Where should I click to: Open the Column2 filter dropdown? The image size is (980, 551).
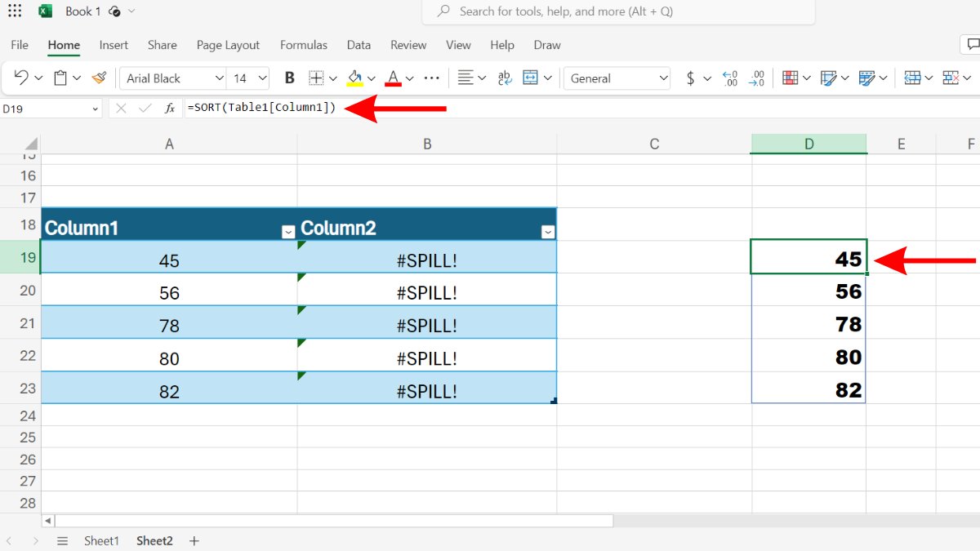[547, 231]
